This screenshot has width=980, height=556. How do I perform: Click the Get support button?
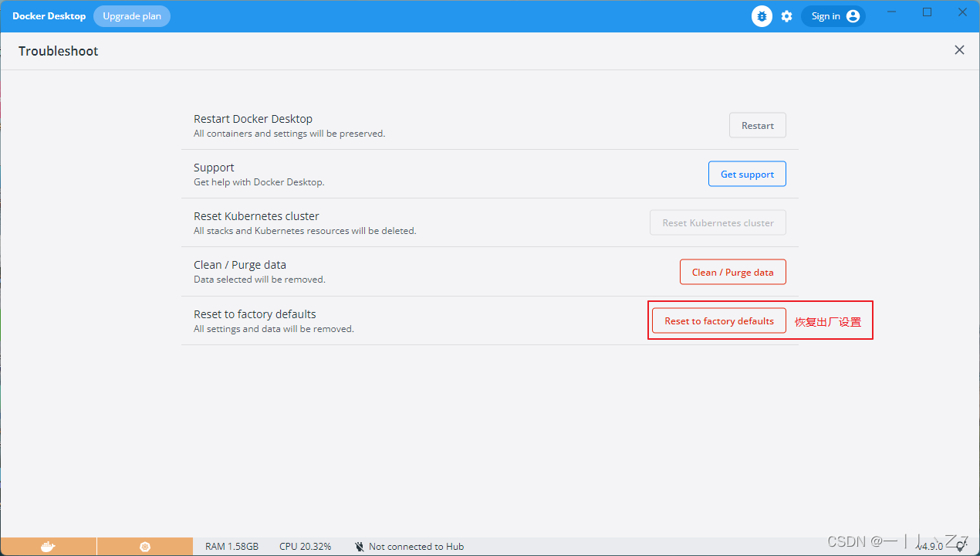coord(747,175)
